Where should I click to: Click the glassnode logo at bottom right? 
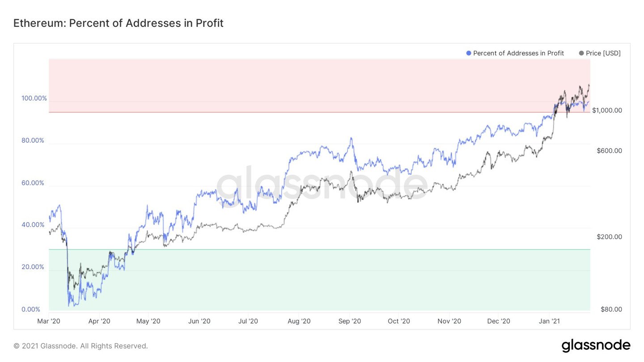(x=596, y=345)
